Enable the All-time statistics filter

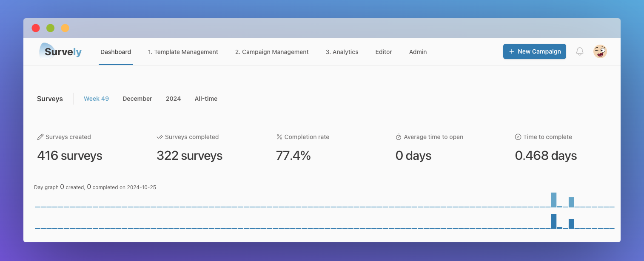tap(206, 98)
